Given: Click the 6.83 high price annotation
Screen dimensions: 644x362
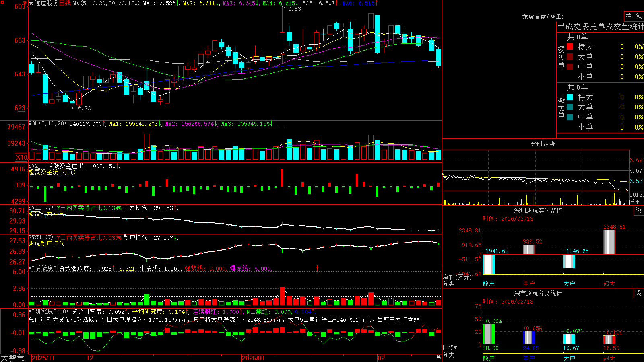Looking at the screenshot, I should point(295,9).
